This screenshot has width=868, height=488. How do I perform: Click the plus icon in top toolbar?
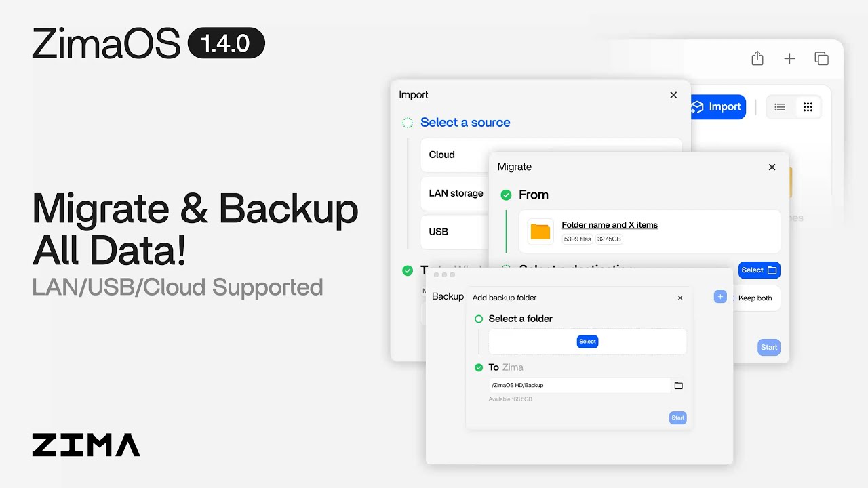789,59
